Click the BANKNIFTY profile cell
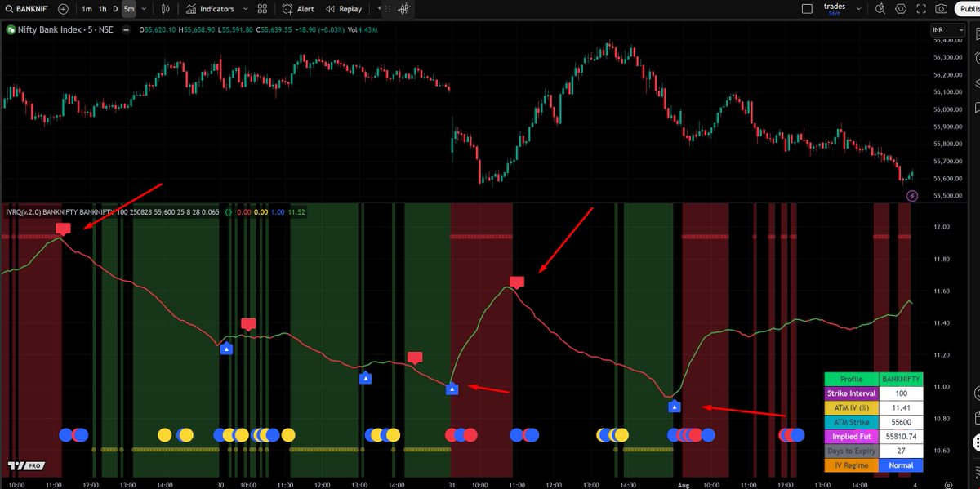The image size is (980, 489). point(900,379)
